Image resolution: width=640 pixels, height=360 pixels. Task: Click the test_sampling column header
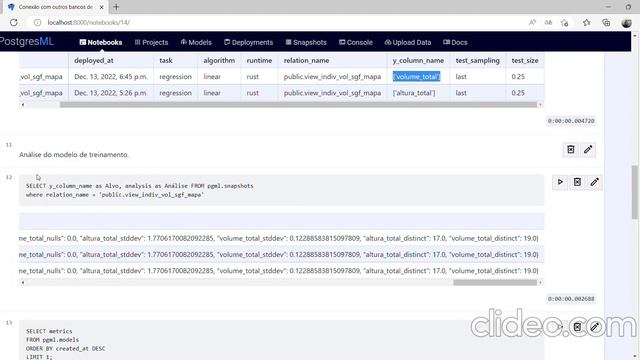(478, 60)
